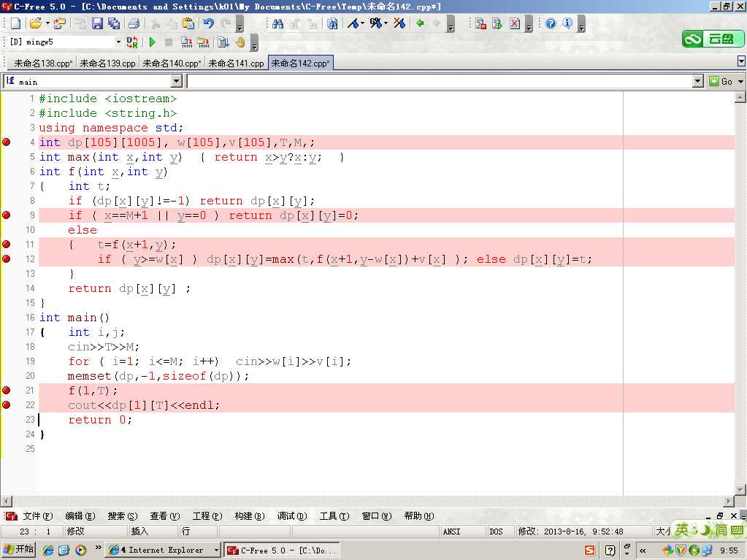This screenshot has height=560, width=747.
Task: Remove the breakpoint on line 9
Action: (6, 215)
